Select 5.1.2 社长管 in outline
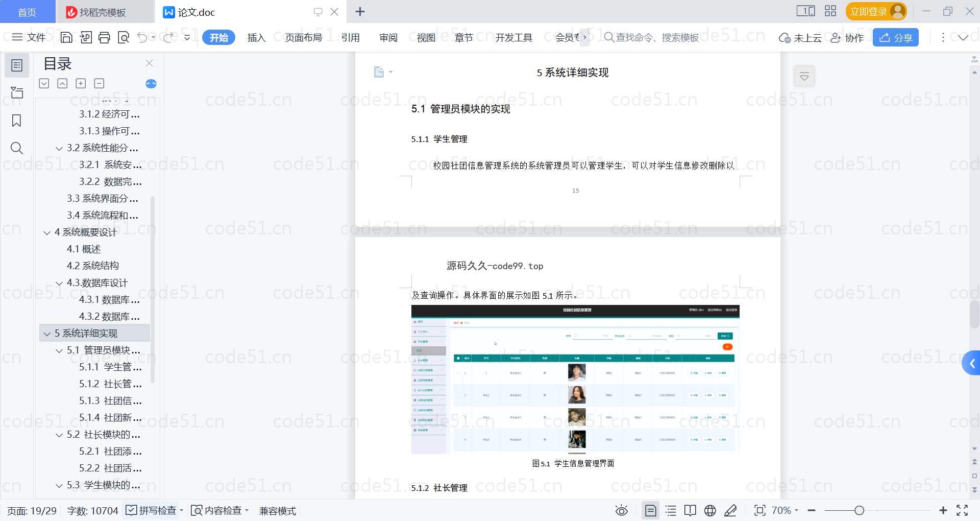This screenshot has width=980, height=521. (110, 384)
